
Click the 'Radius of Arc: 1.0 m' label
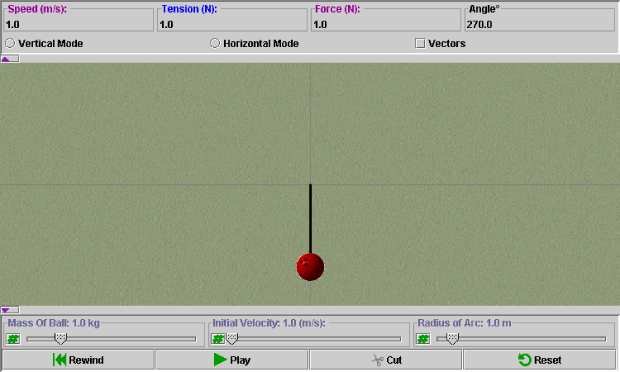pos(464,323)
